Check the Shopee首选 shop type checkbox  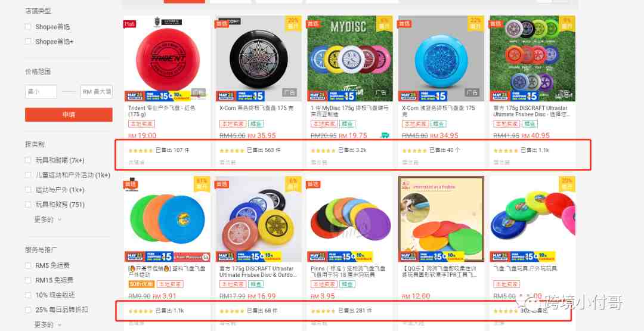click(28, 27)
